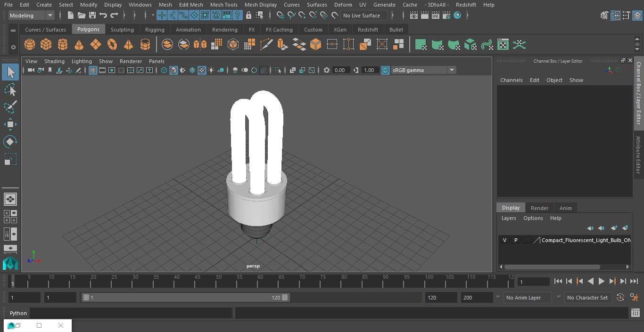Open the Channels menu in Channel Box
The image size is (644, 332).
512,80
